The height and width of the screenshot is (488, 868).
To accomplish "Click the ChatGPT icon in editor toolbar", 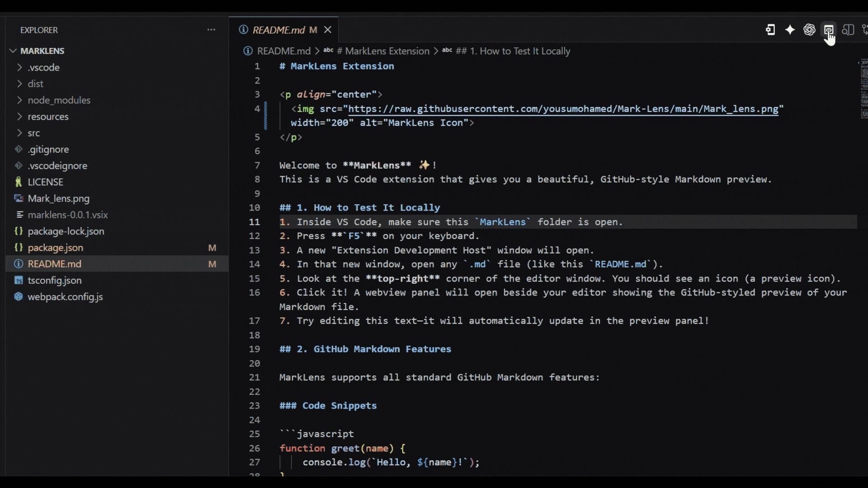I will [809, 30].
